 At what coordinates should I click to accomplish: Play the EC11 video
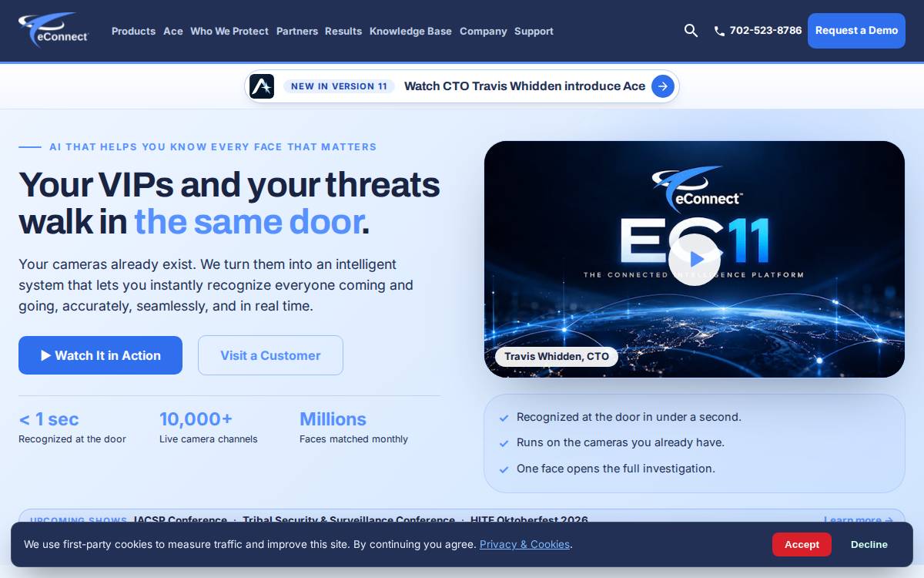(x=695, y=260)
